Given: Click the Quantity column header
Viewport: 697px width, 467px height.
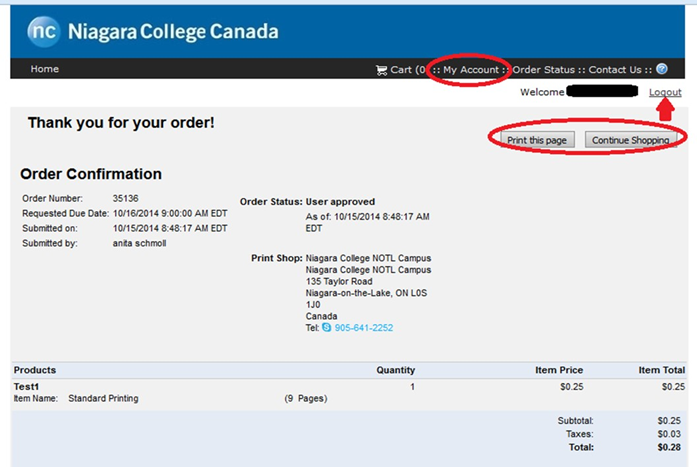Looking at the screenshot, I should 395,370.
